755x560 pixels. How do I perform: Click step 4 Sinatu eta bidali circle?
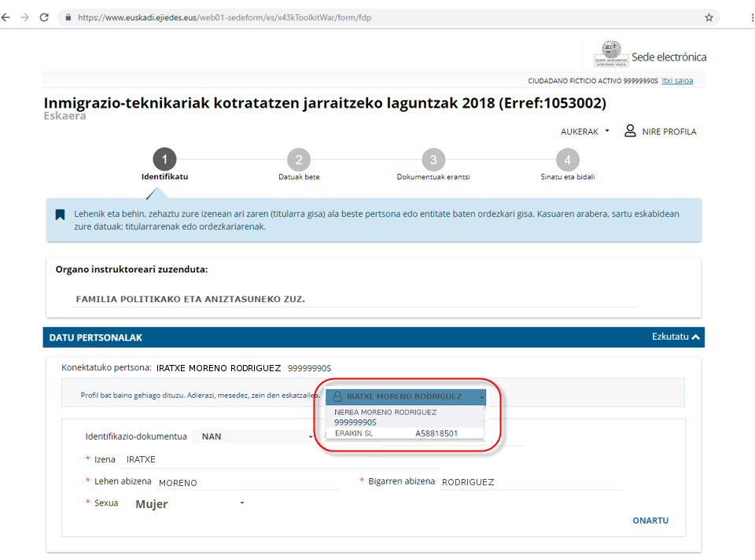click(567, 160)
